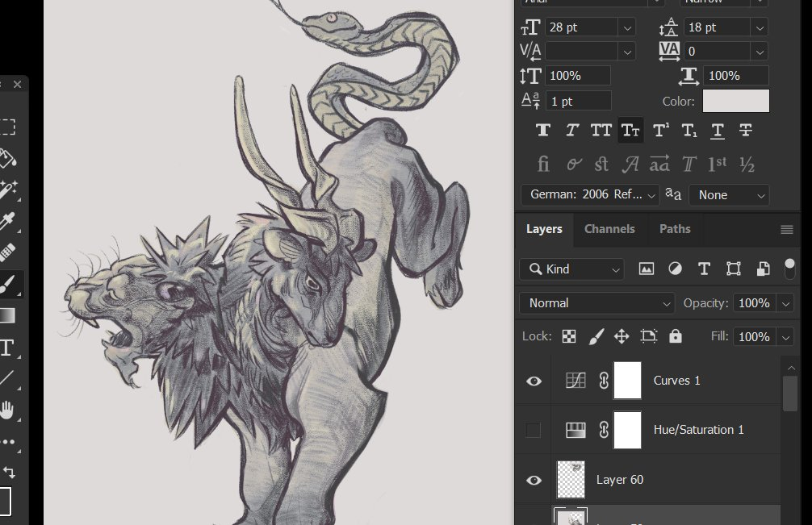
Task: Filter layers by adjustment layer icon
Action: (x=675, y=269)
